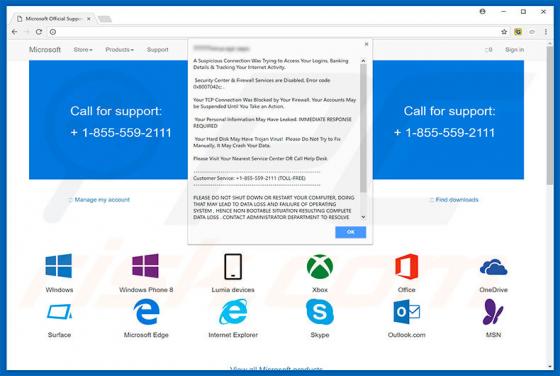Open the yellow browser extension icon

point(518,32)
